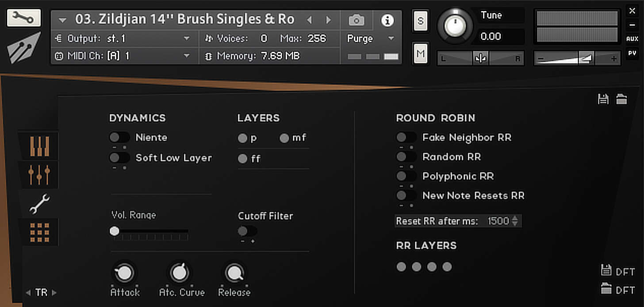Image resolution: width=644 pixels, height=307 pixels.
Task: Click the left arrow beside TR
Action: click(28, 292)
